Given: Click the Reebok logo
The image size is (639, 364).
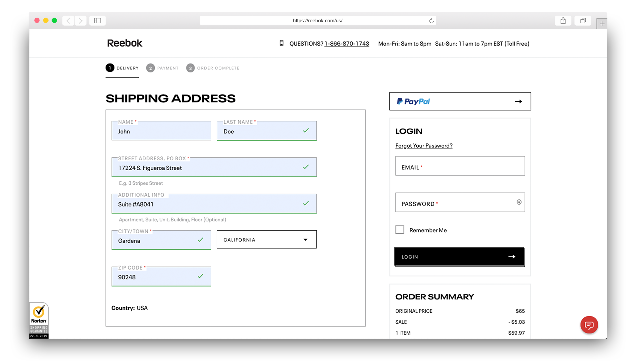Looking at the screenshot, I should click(x=124, y=43).
